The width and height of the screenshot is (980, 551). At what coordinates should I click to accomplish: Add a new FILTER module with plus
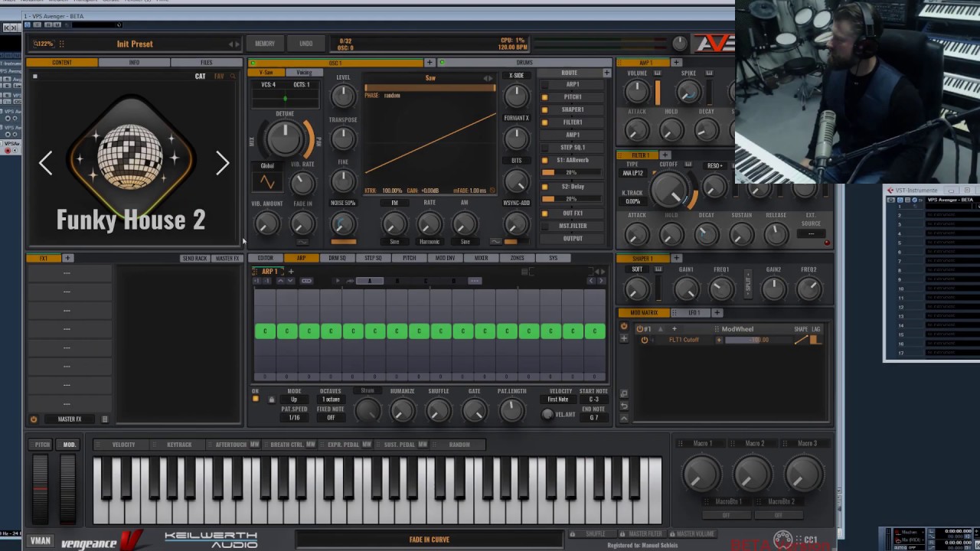[665, 155]
